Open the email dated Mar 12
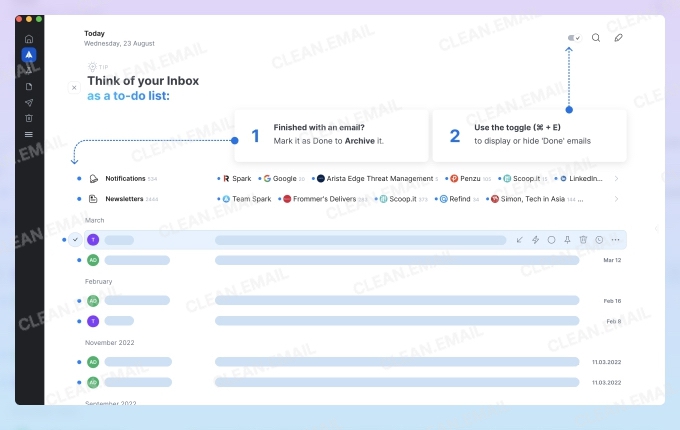This screenshot has height=430, width=680. [x=355, y=260]
